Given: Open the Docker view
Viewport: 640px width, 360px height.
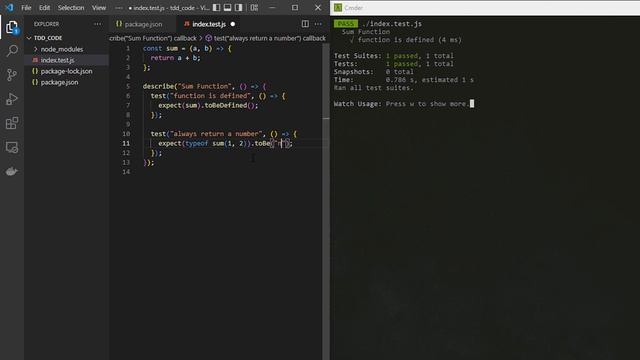Looking at the screenshot, I should (12, 171).
